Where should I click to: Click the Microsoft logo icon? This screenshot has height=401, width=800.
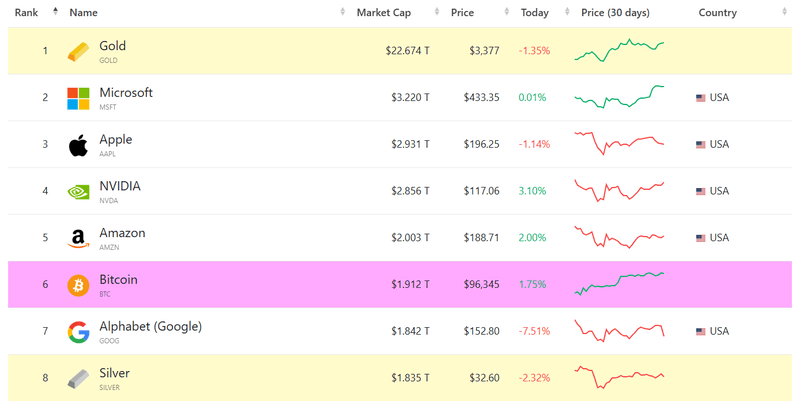(78, 98)
